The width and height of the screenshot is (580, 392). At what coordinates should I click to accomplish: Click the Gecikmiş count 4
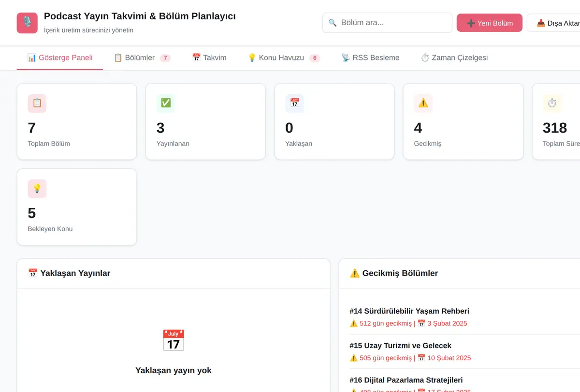418,128
